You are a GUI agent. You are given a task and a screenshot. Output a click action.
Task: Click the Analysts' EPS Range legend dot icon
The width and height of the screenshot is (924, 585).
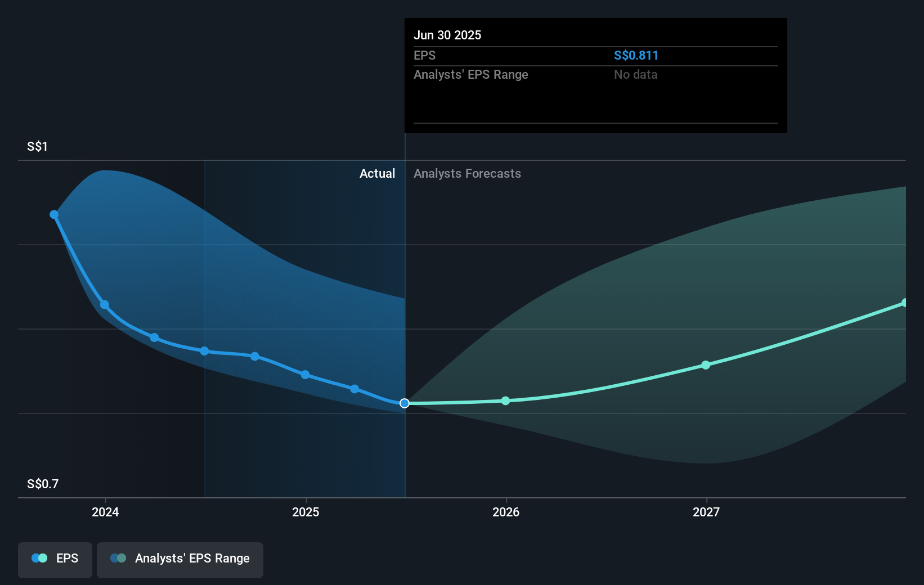click(118, 558)
